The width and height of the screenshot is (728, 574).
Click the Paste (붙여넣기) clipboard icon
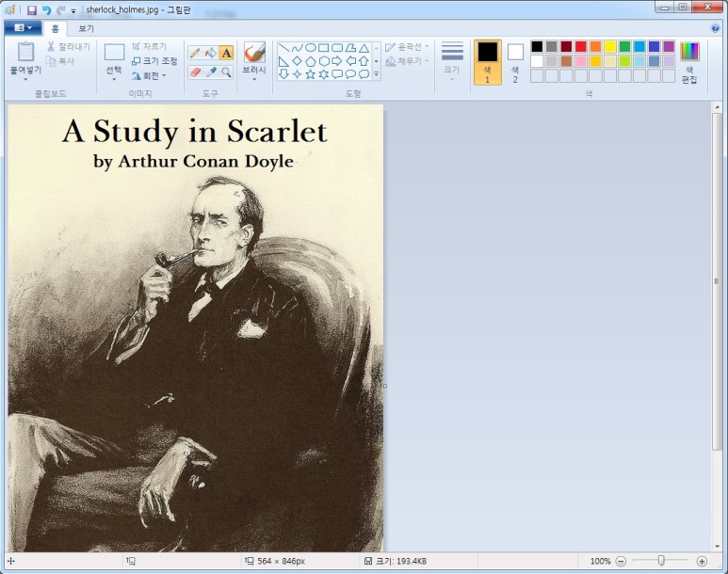(26, 52)
